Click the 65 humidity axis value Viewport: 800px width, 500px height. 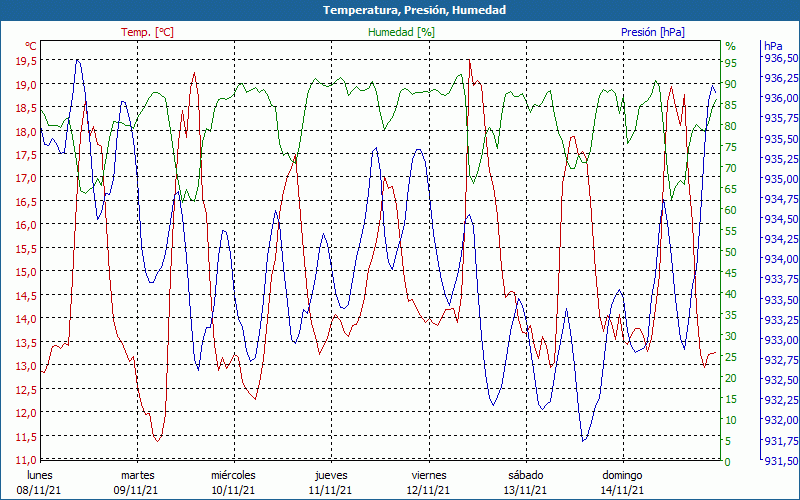[731, 189]
